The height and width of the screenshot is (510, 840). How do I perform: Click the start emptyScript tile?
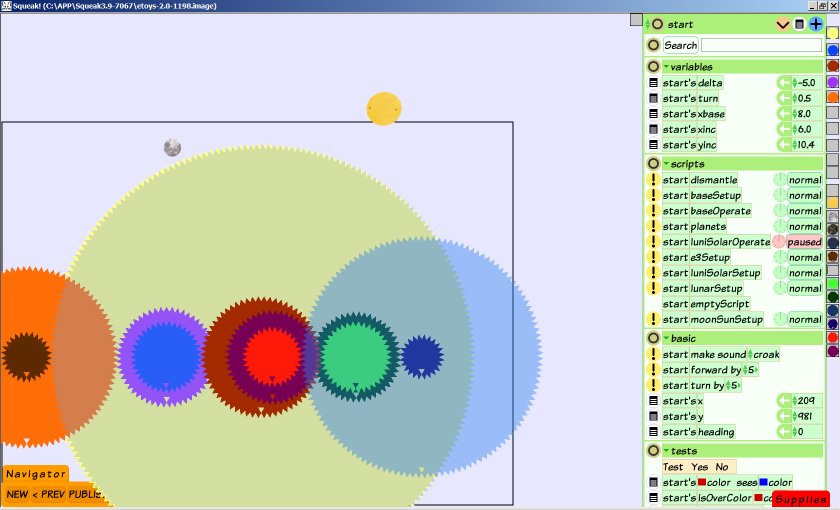coord(706,304)
